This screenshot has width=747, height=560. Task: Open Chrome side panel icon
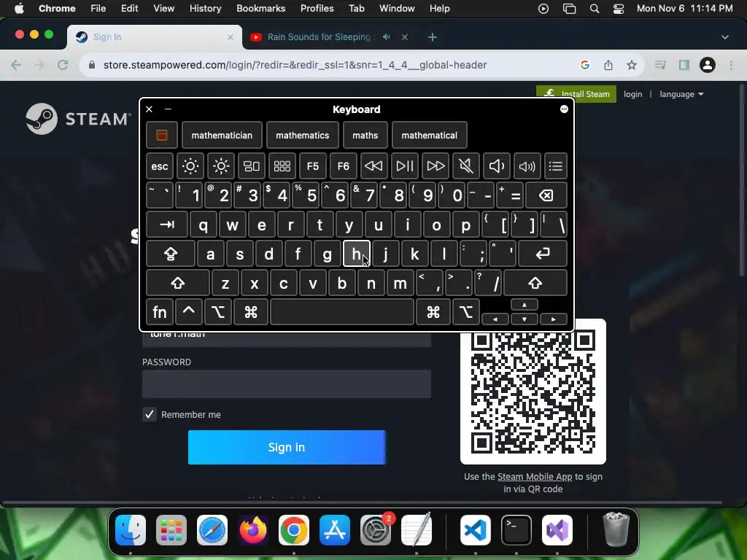click(x=684, y=65)
